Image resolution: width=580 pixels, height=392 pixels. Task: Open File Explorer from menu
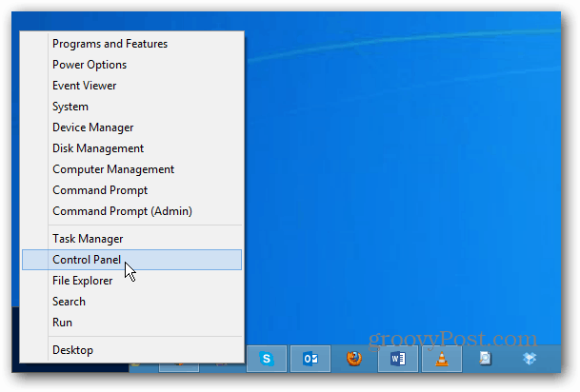(x=131, y=281)
